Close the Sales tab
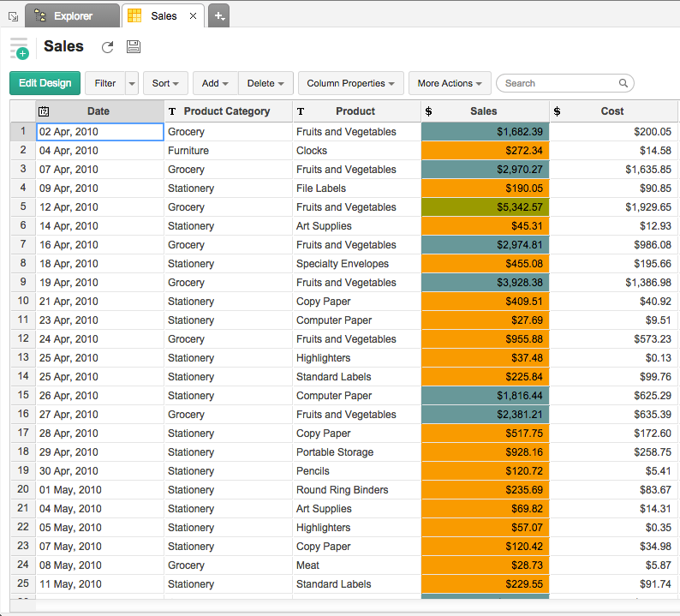This screenshot has height=616, width=680. tap(193, 16)
